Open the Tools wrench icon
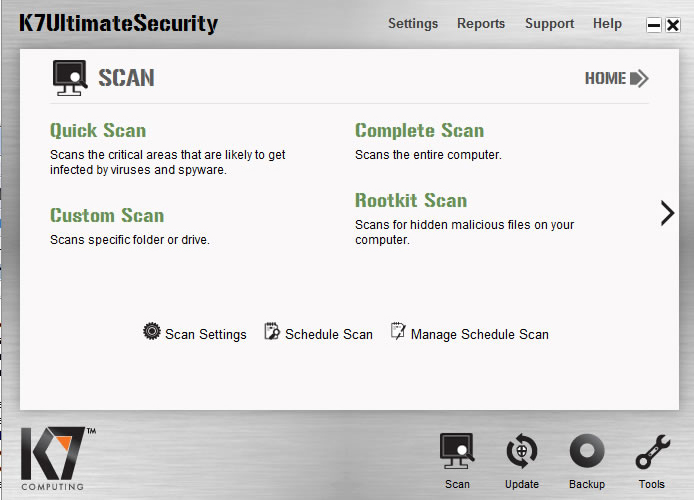The height and width of the screenshot is (500, 694). point(652,453)
